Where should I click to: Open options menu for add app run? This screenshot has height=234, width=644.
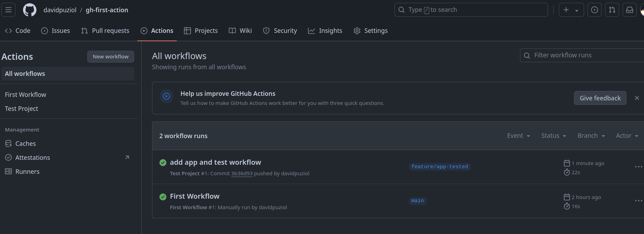[638, 167]
